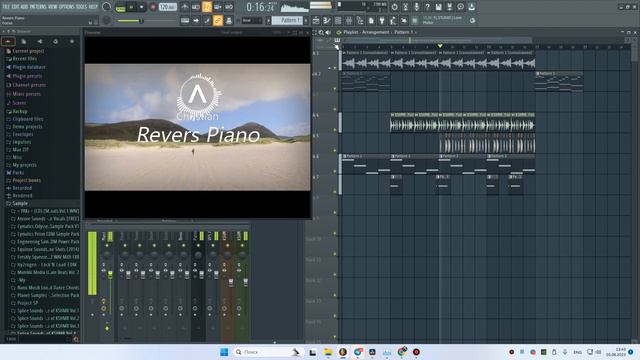Toggle blend recording overdub button
The width and height of the screenshot is (640, 360).
[218, 7]
